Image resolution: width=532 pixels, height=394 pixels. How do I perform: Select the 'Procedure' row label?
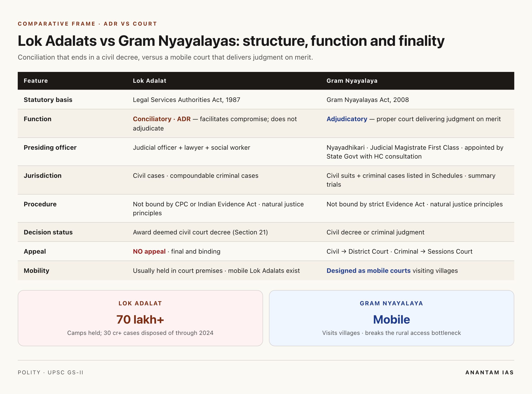[x=40, y=204]
